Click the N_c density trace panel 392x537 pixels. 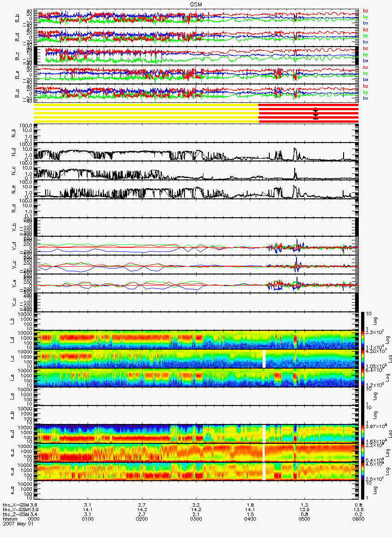coord(196,171)
